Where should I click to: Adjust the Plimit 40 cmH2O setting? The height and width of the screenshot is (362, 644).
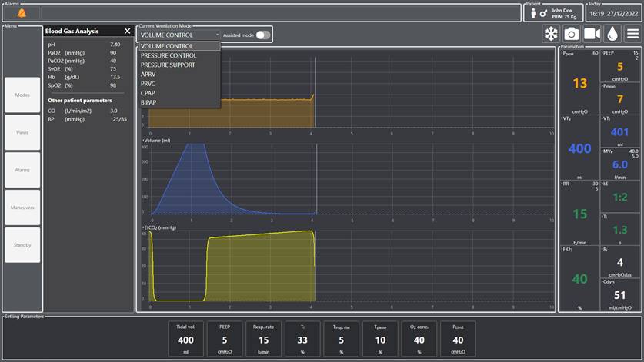tap(458, 339)
